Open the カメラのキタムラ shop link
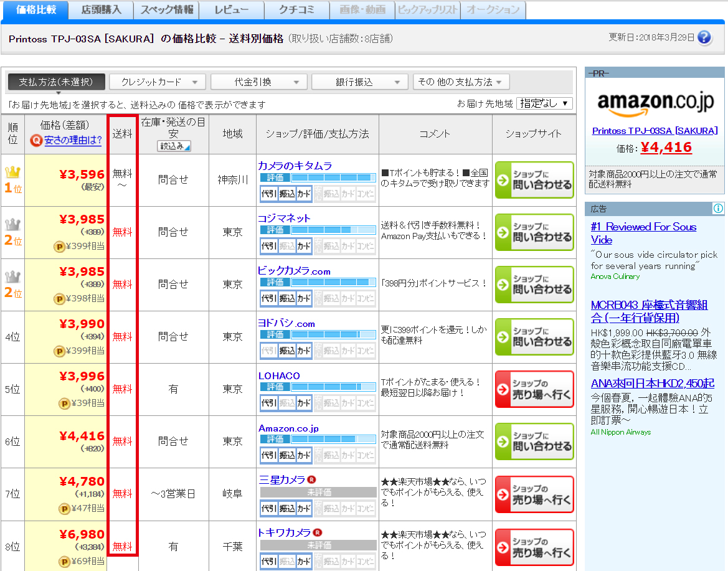Viewport: 728px width, 571px height. 295,166
